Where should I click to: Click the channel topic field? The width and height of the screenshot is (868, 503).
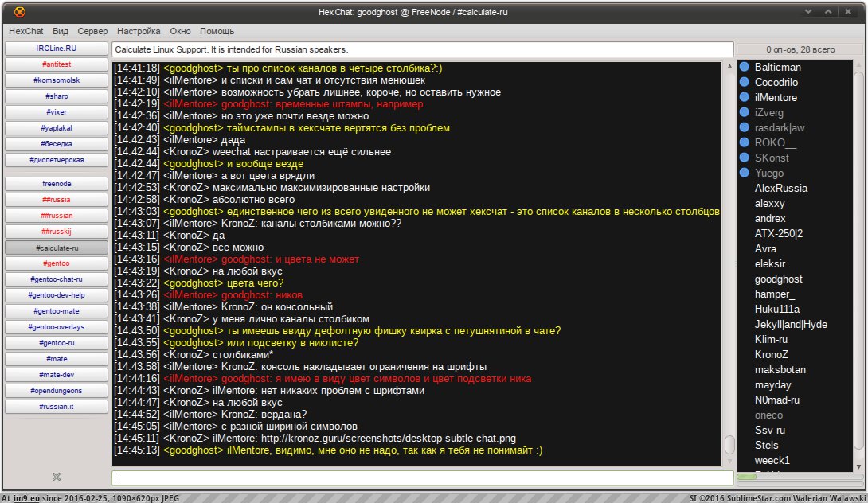[422, 49]
